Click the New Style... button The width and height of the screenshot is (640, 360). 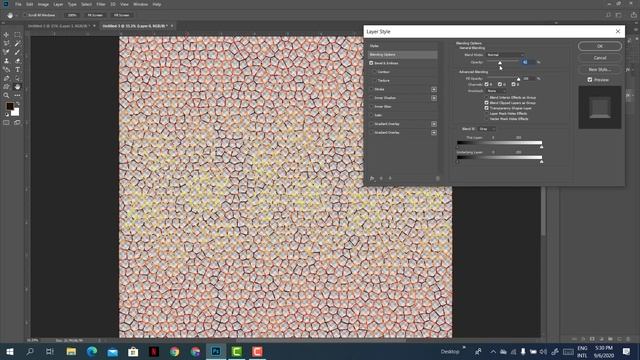point(600,70)
